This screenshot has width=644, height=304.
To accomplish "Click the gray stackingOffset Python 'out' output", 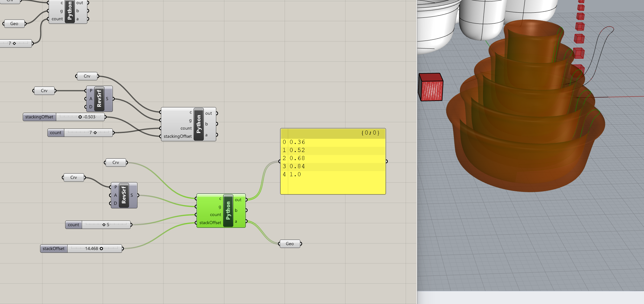I will point(209,113).
